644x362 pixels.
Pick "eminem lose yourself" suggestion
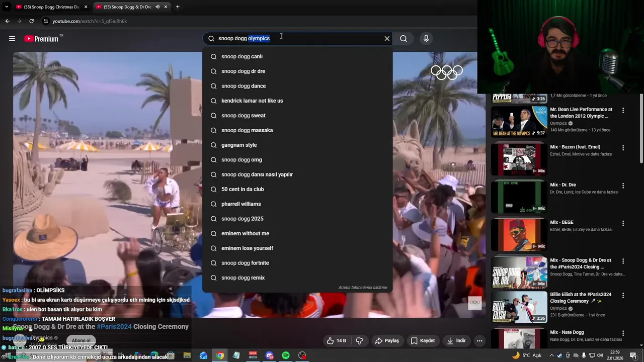tap(297, 248)
